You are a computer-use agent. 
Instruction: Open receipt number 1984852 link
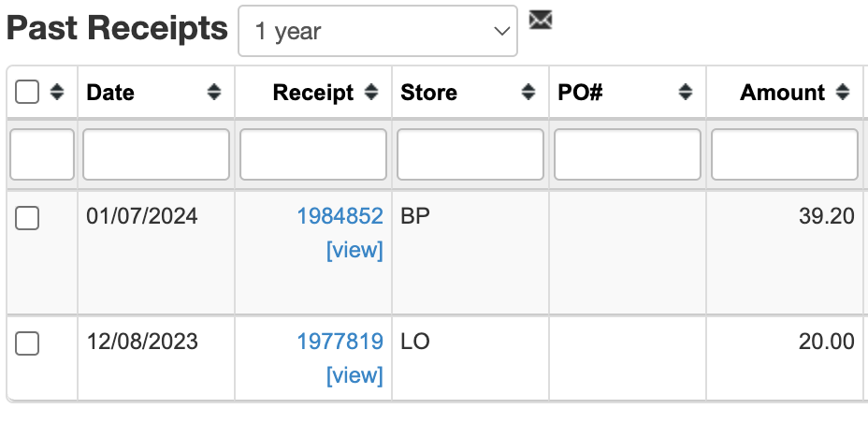point(340,216)
